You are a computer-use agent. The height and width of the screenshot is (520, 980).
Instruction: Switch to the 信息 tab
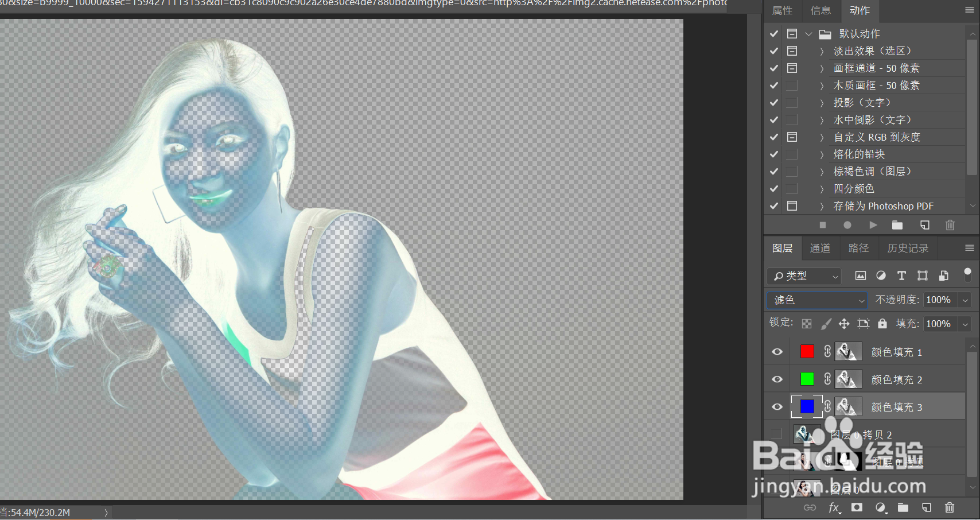820,10
